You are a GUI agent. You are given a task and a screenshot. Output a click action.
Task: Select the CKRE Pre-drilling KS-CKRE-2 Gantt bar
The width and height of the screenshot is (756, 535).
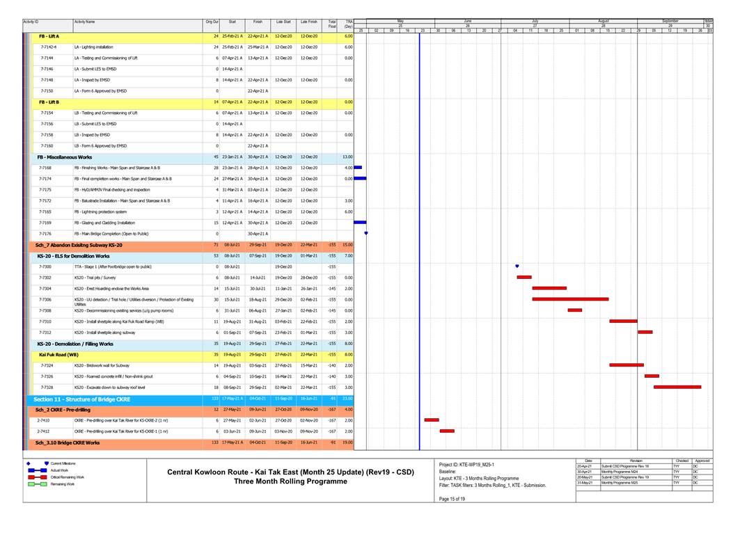[x=432, y=420]
